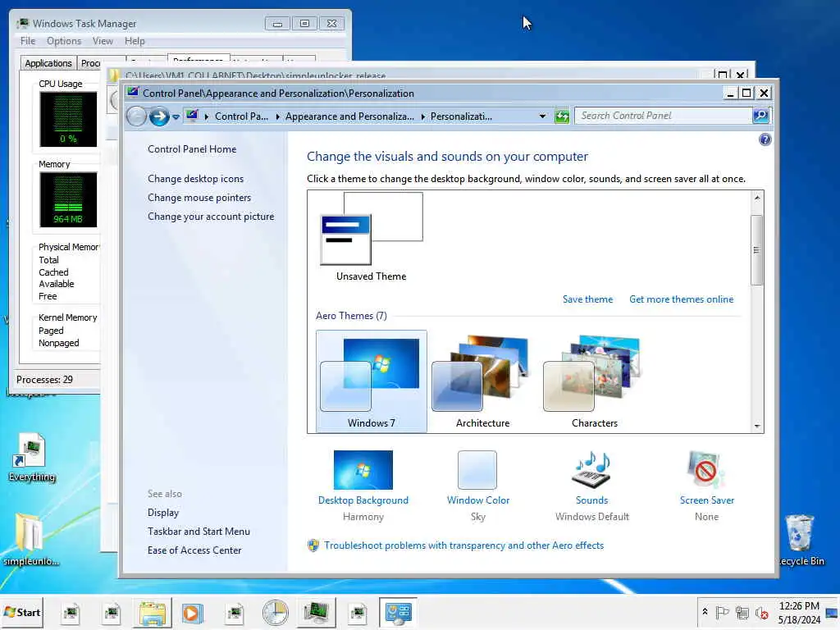Screen dimensions: 840x630
Task: Open Personalization taskbar icon
Action: click(398, 613)
